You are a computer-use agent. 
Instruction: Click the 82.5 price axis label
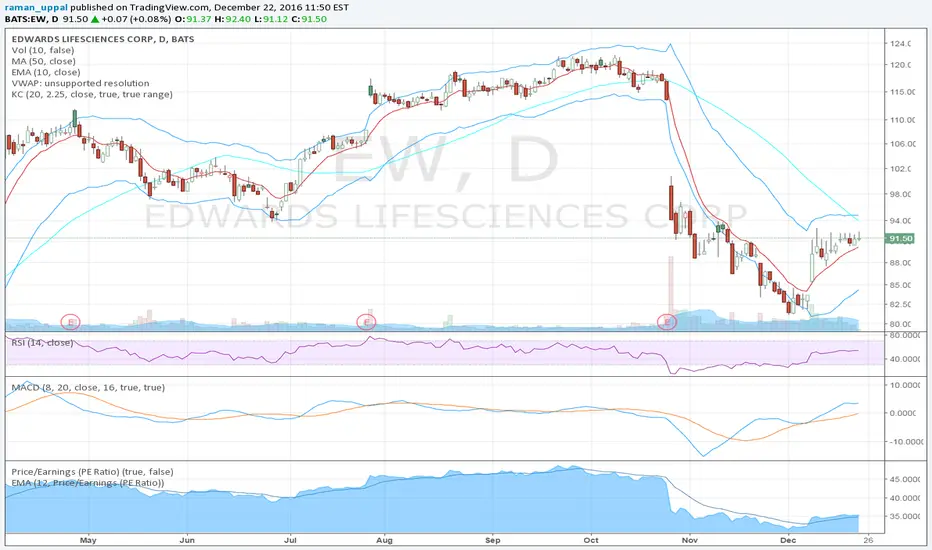point(902,304)
